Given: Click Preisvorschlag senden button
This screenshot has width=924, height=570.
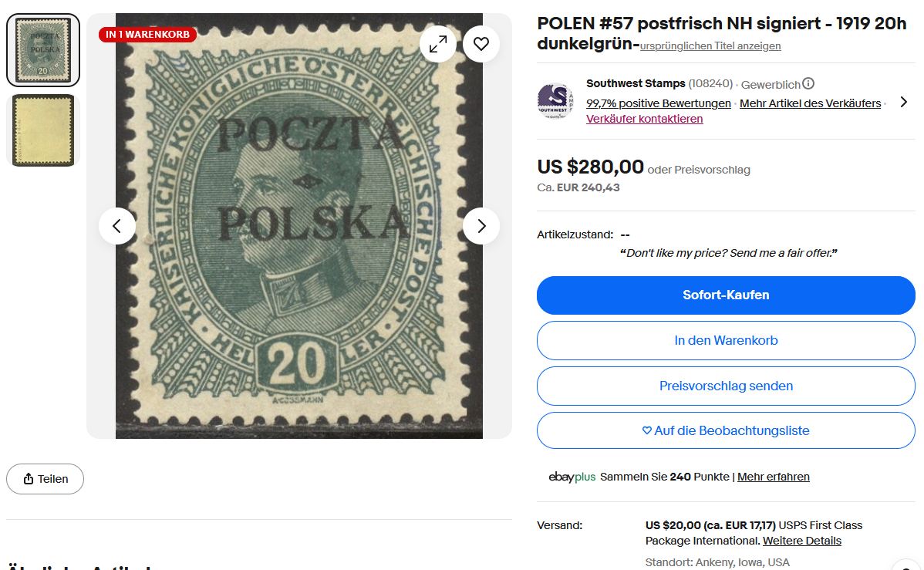Looking at the screenshot, I should pos(726,386).
